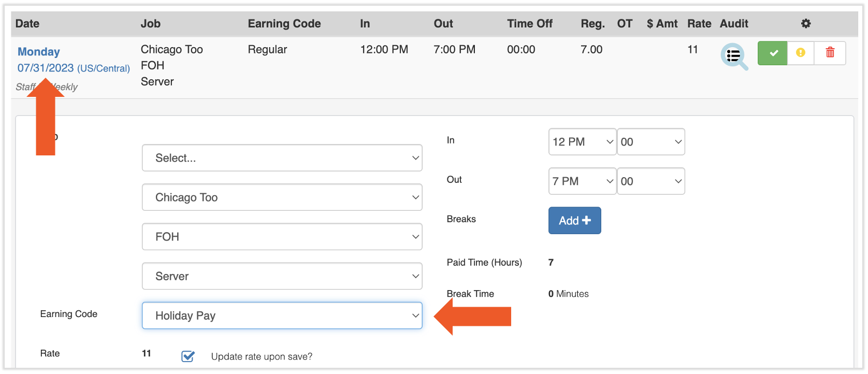The height and width of the screenshot is (374, 868).
Task: Open the Out minutes 00 dropdown
Action: pyautogui.click(x=650, y=181)
